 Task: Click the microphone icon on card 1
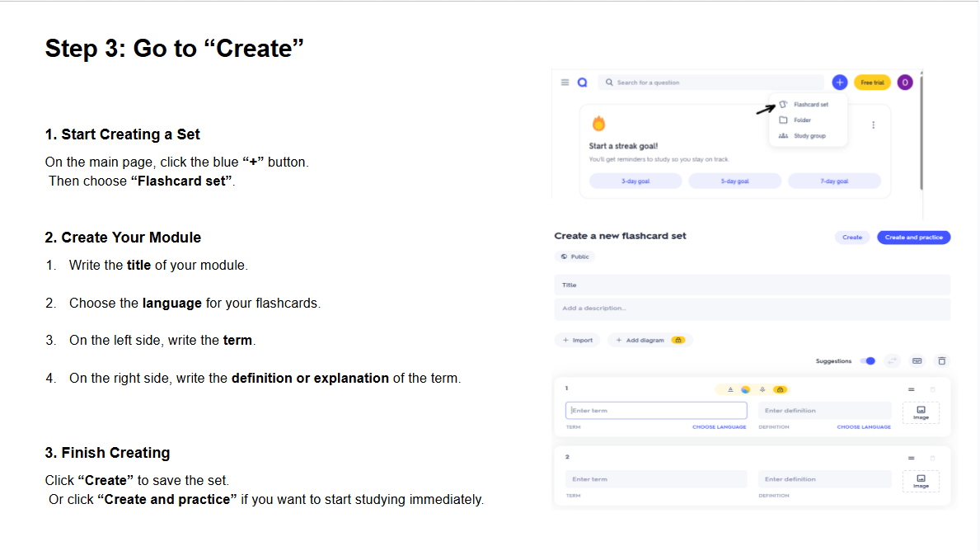(762, 389)
